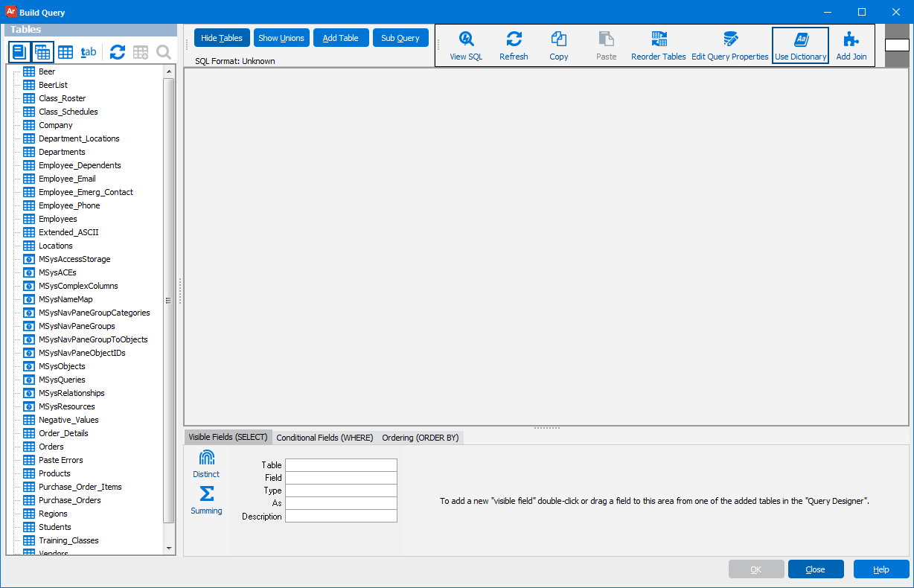This screenshot has width=914, height=588.
Task: Switch to Conditional Fields (WHERE) tab
Action: 325,438
